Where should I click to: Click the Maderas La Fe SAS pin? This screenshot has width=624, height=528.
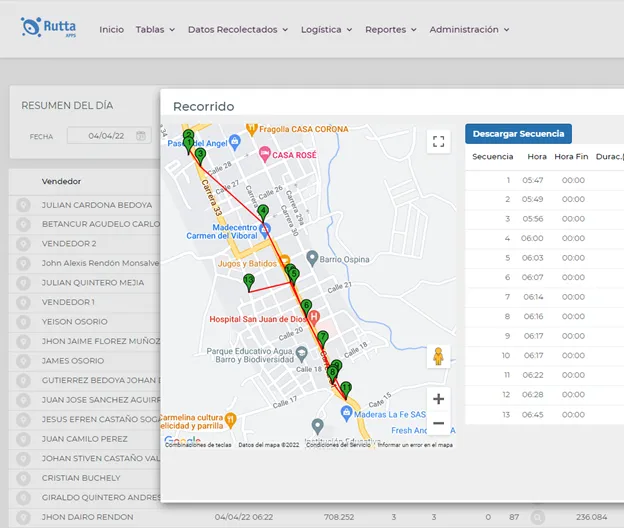point(347,413)
